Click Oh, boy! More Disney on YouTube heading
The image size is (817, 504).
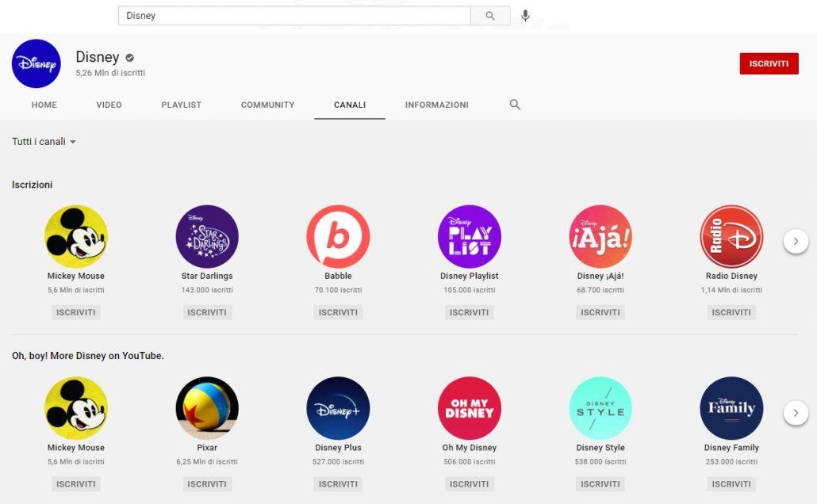point(87,356)
